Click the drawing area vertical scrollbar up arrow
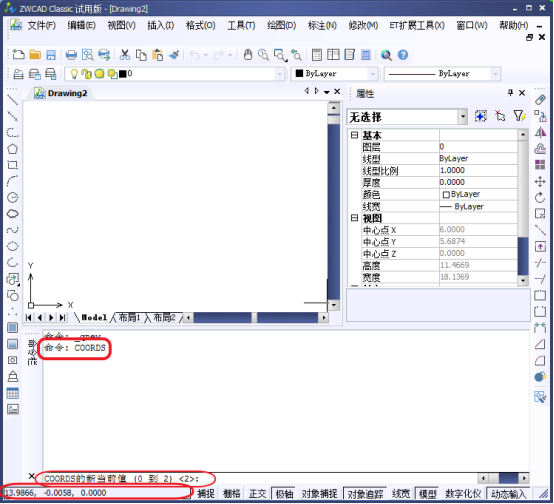The image size is (554, 504). 334,108
